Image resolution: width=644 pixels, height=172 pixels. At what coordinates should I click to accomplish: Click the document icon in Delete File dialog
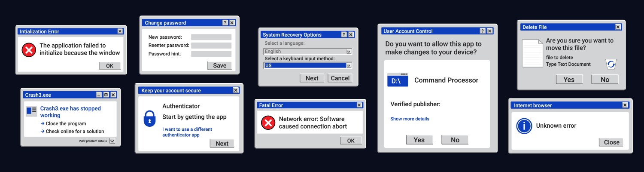pos(532,53)
